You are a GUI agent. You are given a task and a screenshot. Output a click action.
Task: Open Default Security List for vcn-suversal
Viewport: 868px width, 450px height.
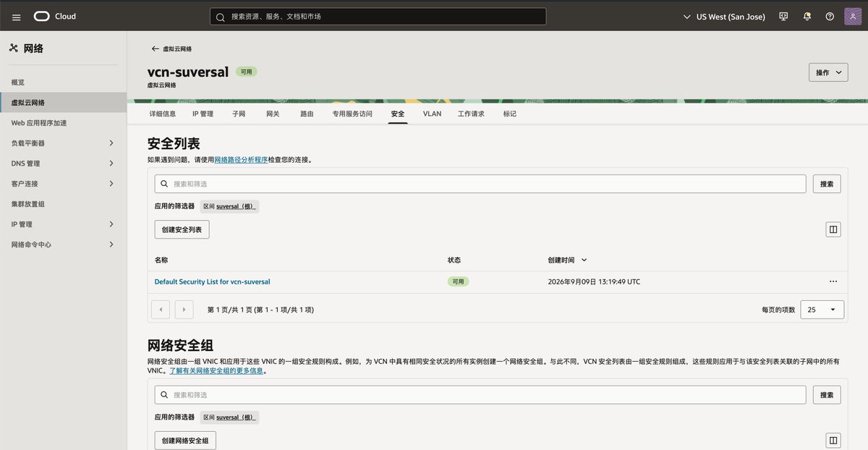coord(212,281)
